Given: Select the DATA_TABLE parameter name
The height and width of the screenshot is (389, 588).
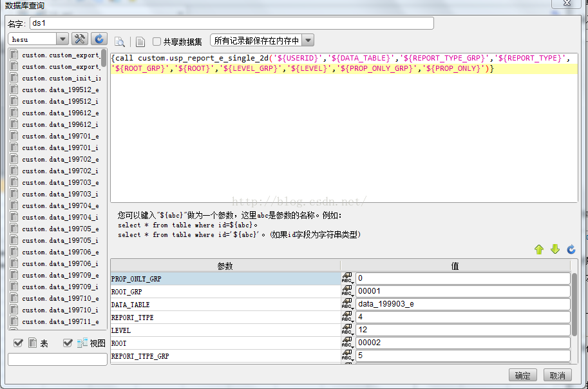Looking at the screenshot, I should [130, 305].
